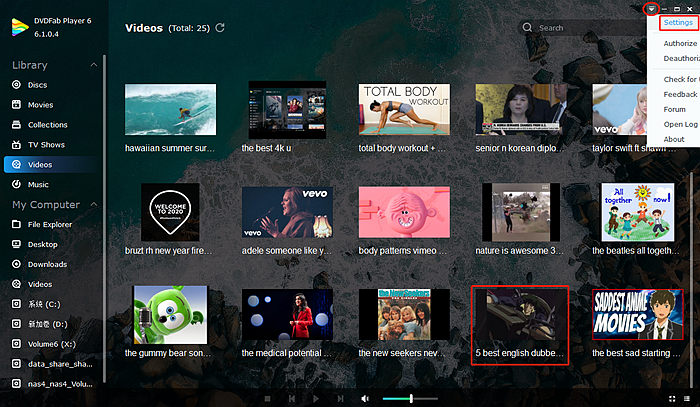
Task: Select Music in the sidebar
Action: click(38, 185)
